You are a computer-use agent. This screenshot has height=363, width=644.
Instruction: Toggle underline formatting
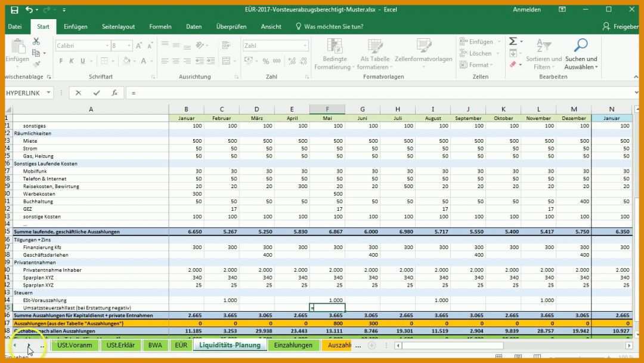point(82,61)
